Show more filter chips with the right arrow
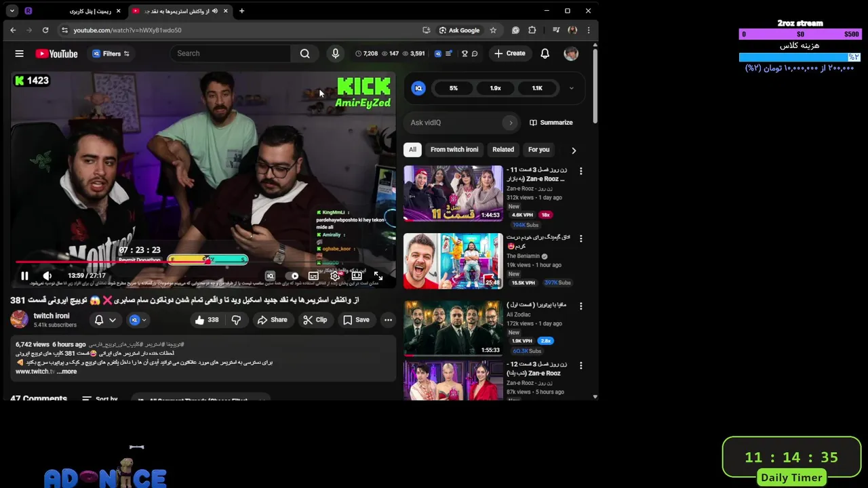 574,150
